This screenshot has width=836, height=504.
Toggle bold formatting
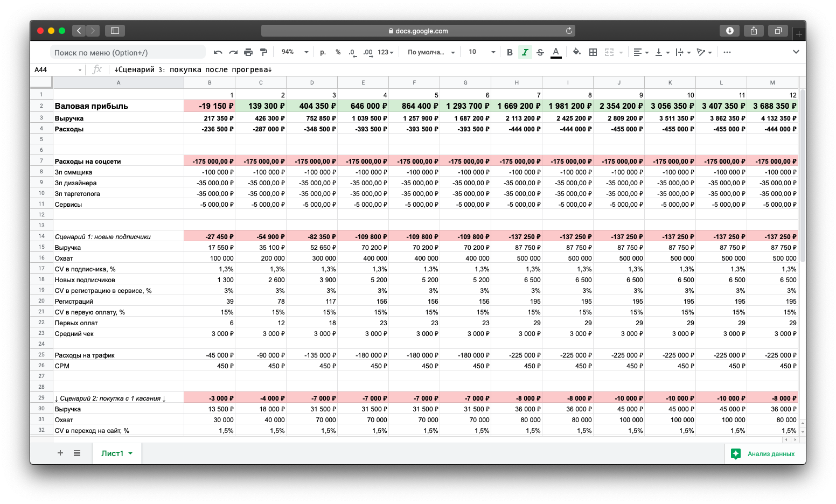coord(510,52)
